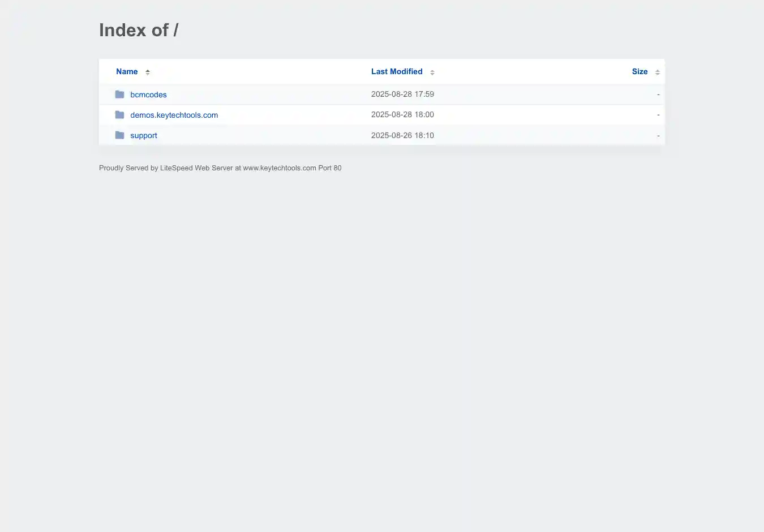Viewport: 764px width, 532px height.
Task: Click the "Index of /" page heading
Action: (x=139, y=30)
